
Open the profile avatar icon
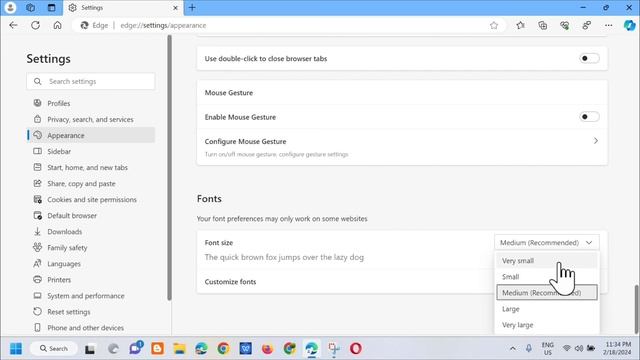10,7
